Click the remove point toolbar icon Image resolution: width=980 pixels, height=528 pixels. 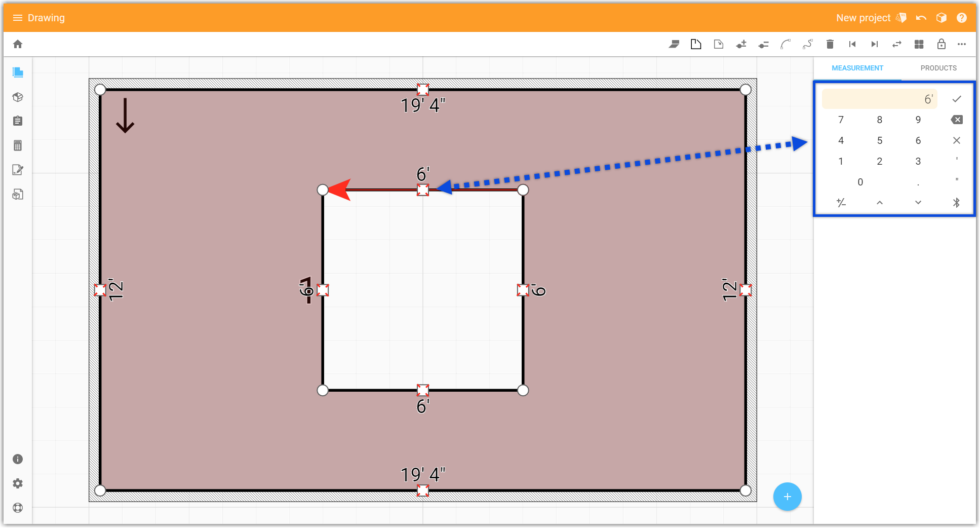click(x=763, y=44)
